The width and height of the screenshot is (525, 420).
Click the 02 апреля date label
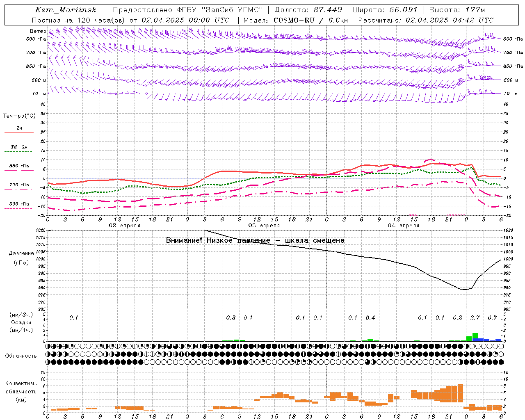pos(124,226)
